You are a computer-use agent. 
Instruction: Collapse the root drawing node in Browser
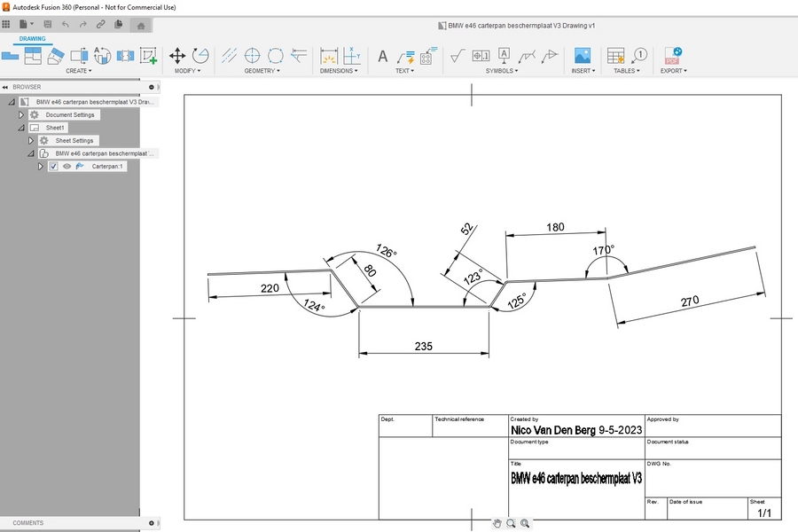coord(12,102)
